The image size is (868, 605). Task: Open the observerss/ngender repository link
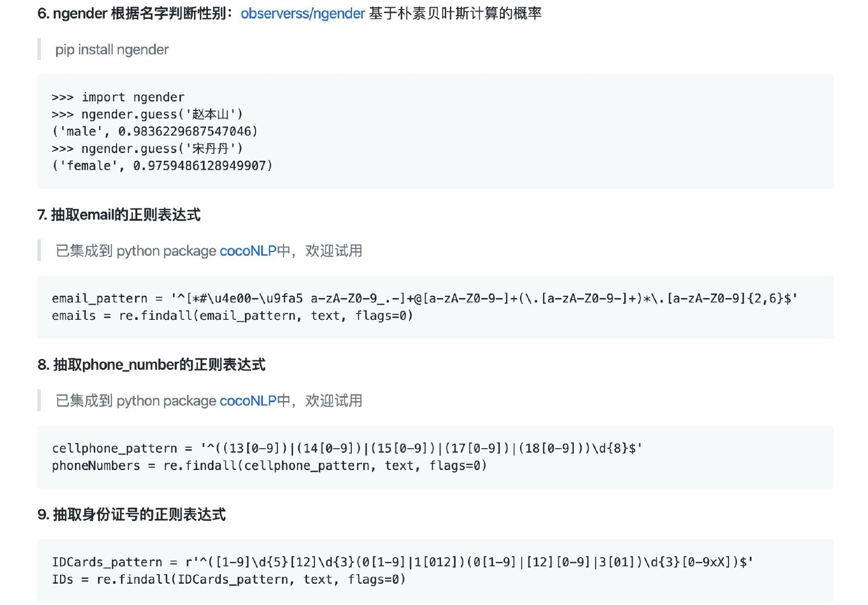[303, 13]
